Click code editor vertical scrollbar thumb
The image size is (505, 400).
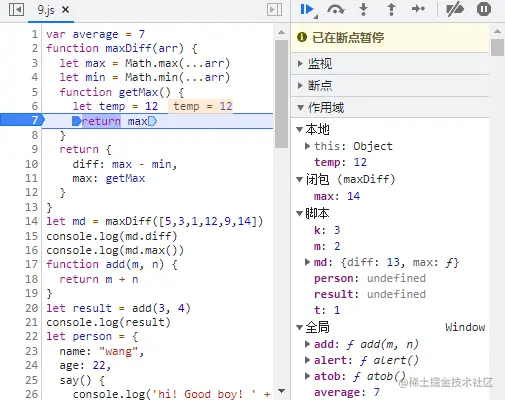(282, 94)
